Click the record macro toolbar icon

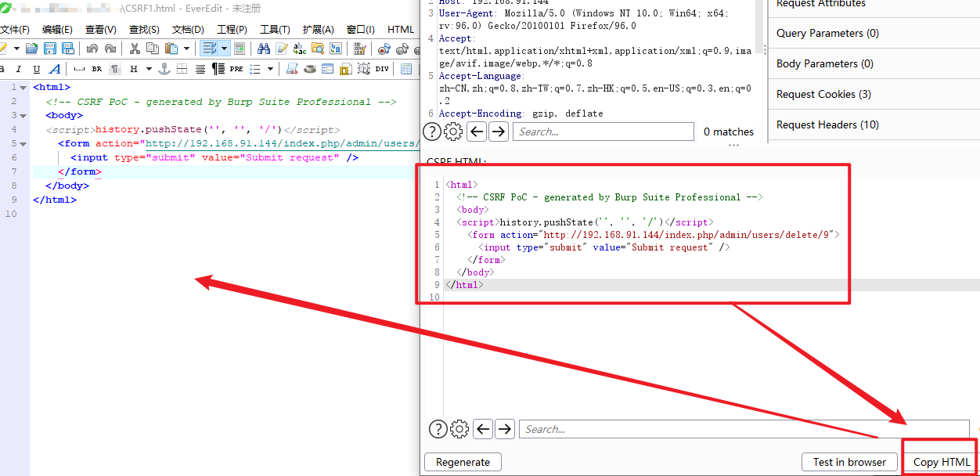point(384,49)
